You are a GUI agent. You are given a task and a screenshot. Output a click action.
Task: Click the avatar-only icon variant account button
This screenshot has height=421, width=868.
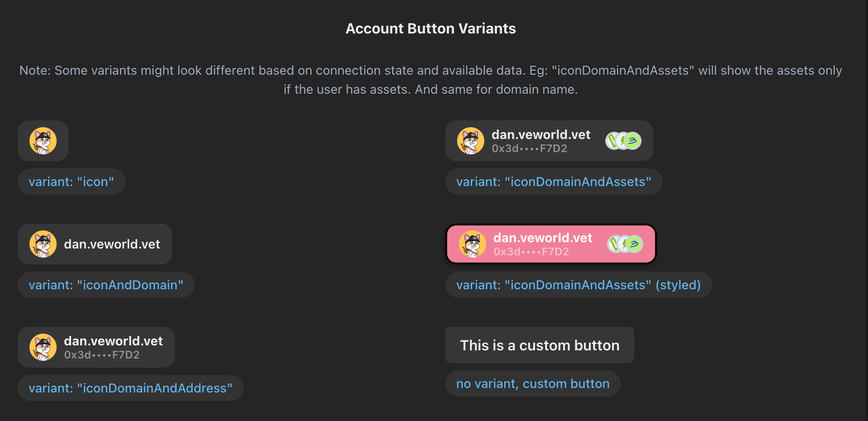[43, 141]
